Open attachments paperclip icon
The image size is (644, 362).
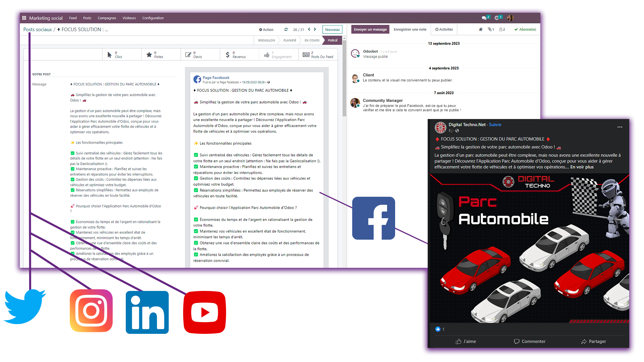click(491, 29)
